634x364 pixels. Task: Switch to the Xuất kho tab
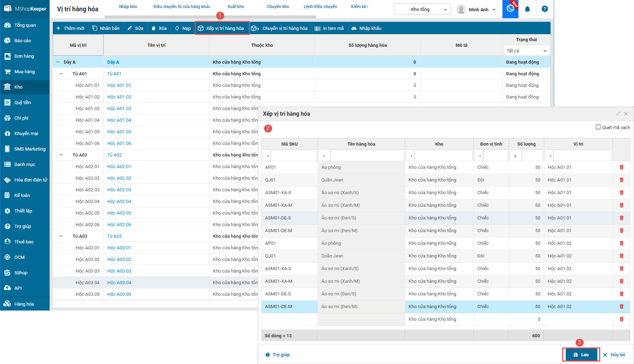point(236,7)
